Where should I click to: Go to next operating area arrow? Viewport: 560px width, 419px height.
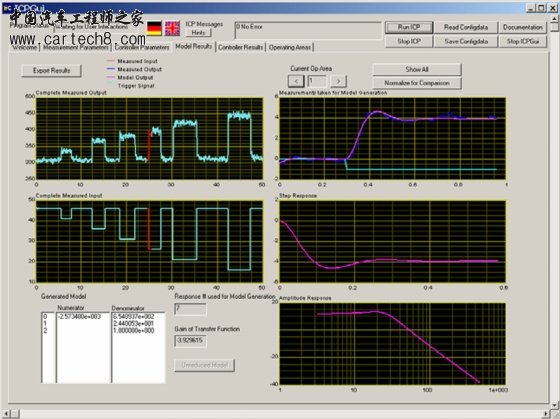pos(338,81)
